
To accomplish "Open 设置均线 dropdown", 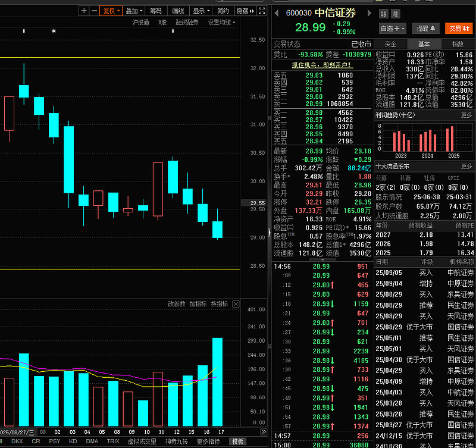I will click(x=221, y=22).
